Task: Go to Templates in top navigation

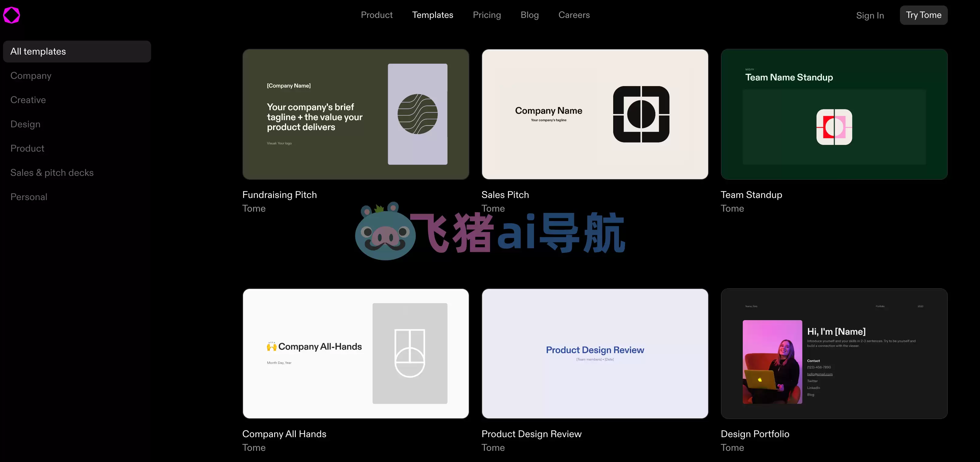Action: [433, 15]
